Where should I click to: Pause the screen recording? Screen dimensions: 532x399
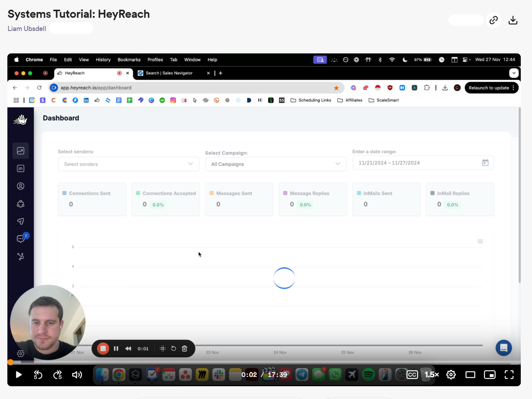click(x=116, y=349)
